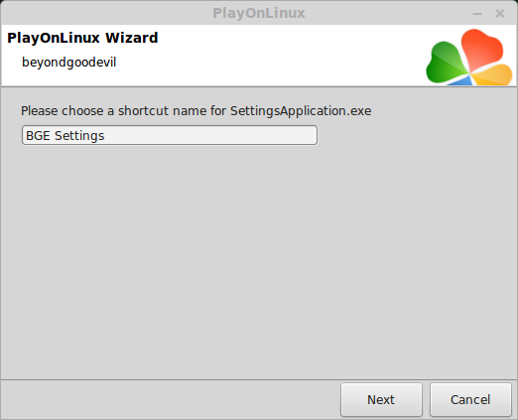The width and height of the screenshot is (518, 420).
Task: Close the PlayOnLinux window with X
Action: (500, 13)
